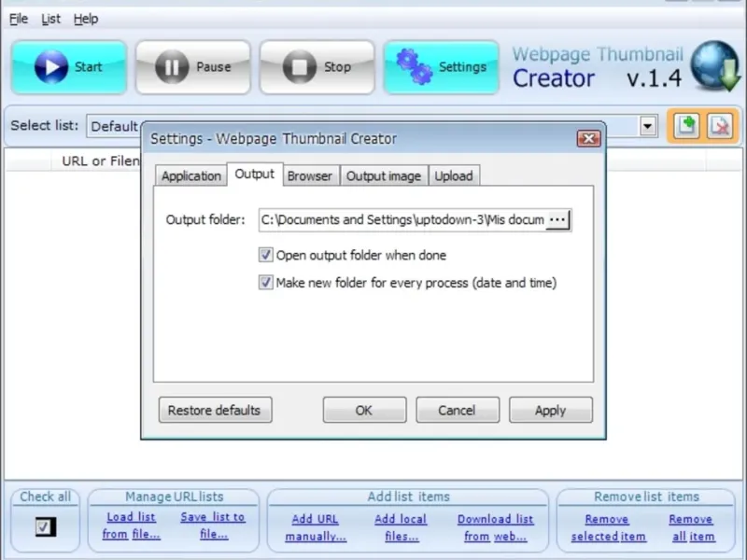747x560 pixels.
Task: Select the Output tab
Action: coord(255,175)
